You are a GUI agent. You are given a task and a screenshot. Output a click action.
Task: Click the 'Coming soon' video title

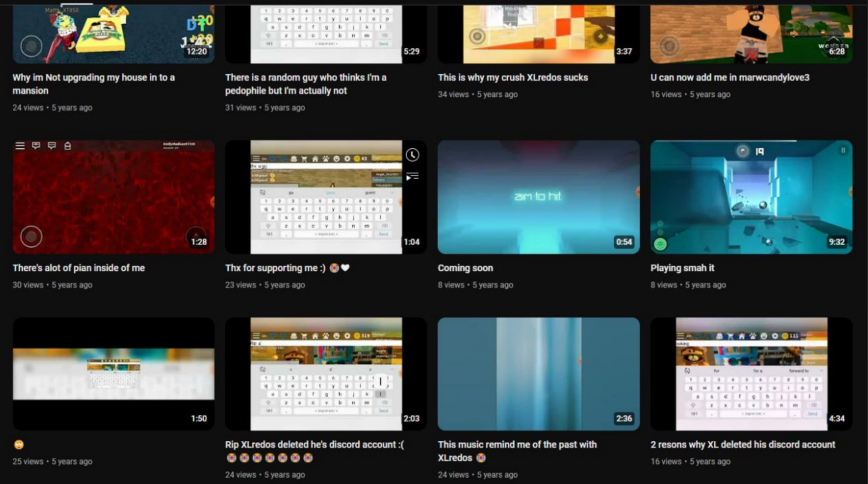[465, 268]
